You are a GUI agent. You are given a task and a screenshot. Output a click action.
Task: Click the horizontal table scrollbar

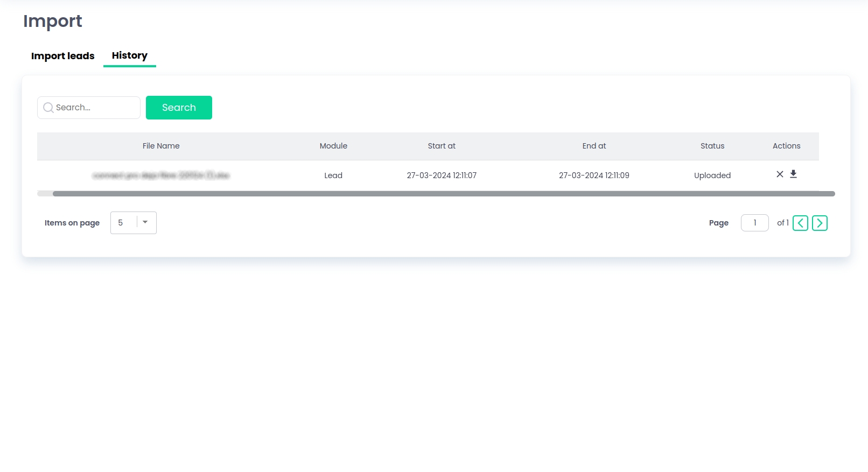click(443, 194)
